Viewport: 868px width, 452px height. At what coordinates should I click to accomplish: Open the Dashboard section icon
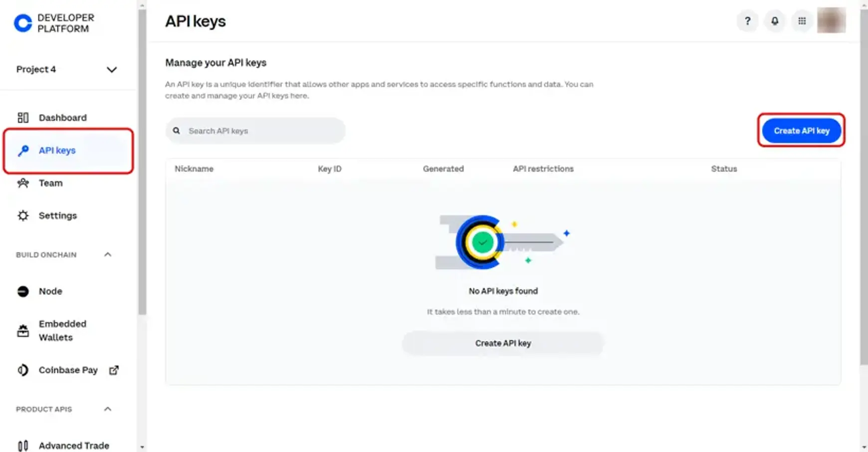pos(23,117)
